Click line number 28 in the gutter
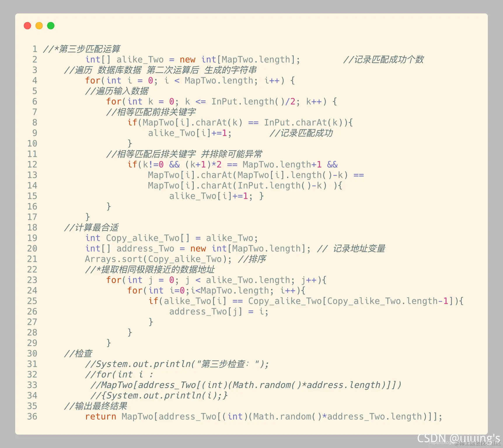The image size is (503, 448). tap(32, 332)
